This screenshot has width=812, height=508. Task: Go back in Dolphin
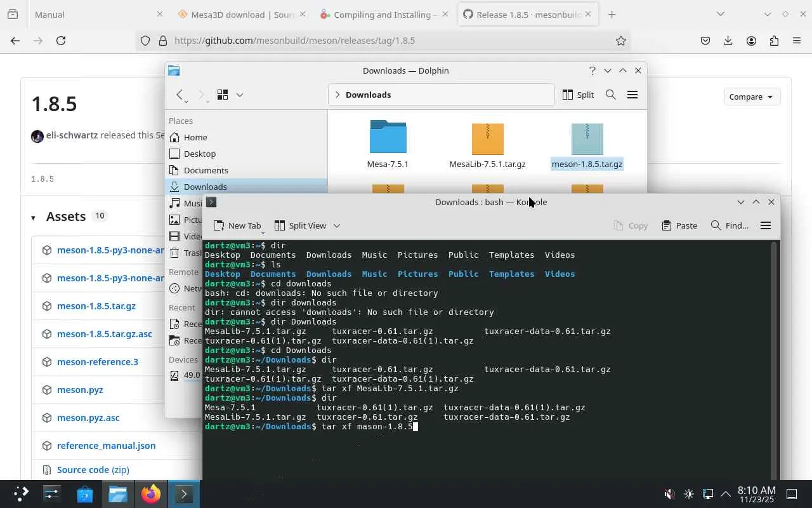180,95
